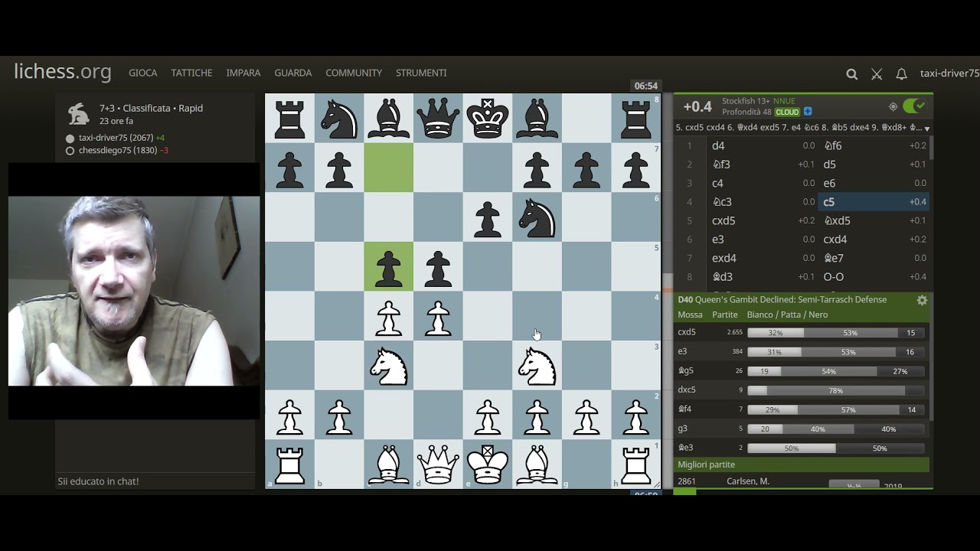Expand the principal variation line arrow

[x=927, y=129]
